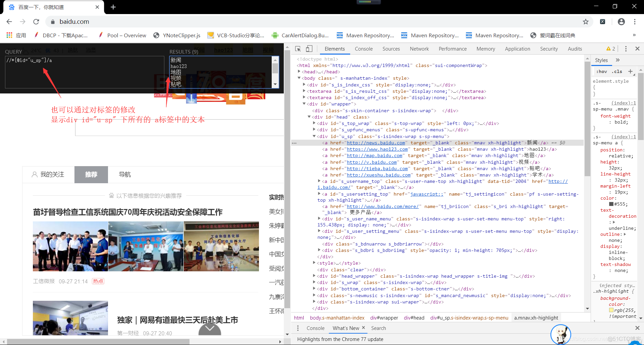Open the 应用 apps bookmark
Screen dimensions: 644x345
[16, 35]
